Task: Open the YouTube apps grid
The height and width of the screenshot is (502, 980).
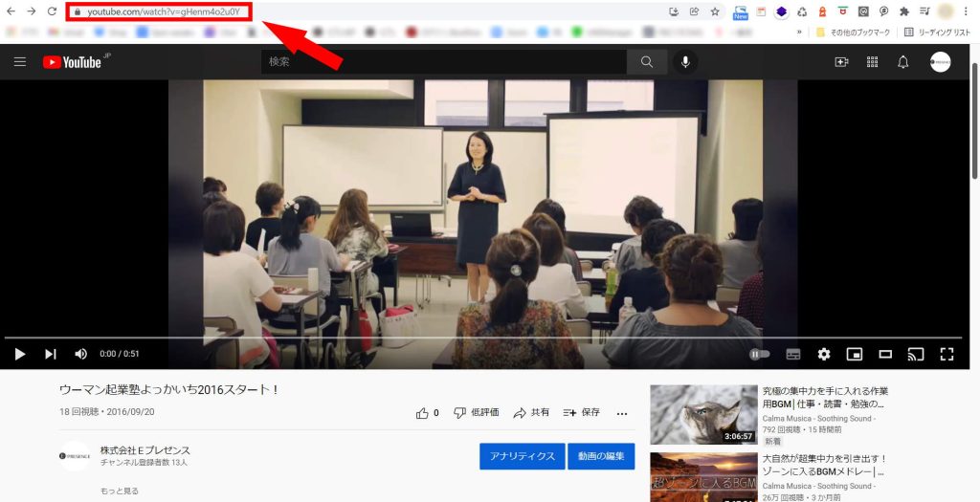Action: coord(873,62)
